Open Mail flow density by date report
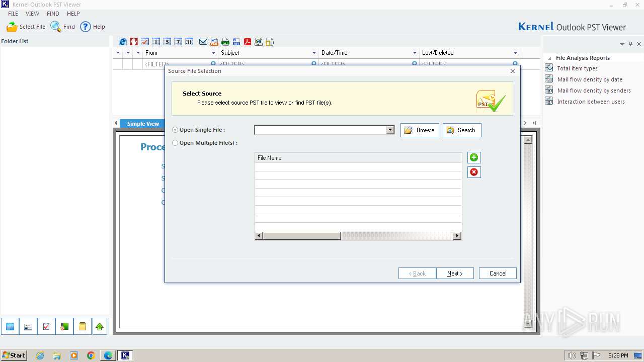 click(590, 79)
